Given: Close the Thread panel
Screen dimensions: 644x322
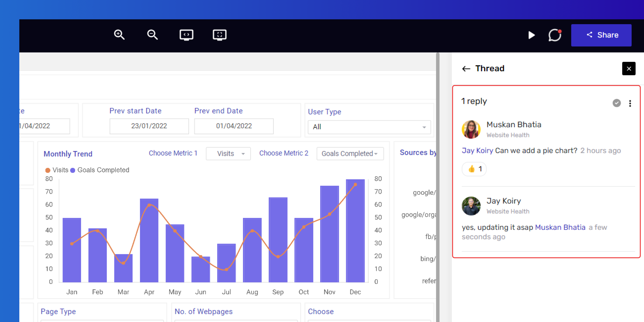Looking at the screenshot, I should click(629, 68).
